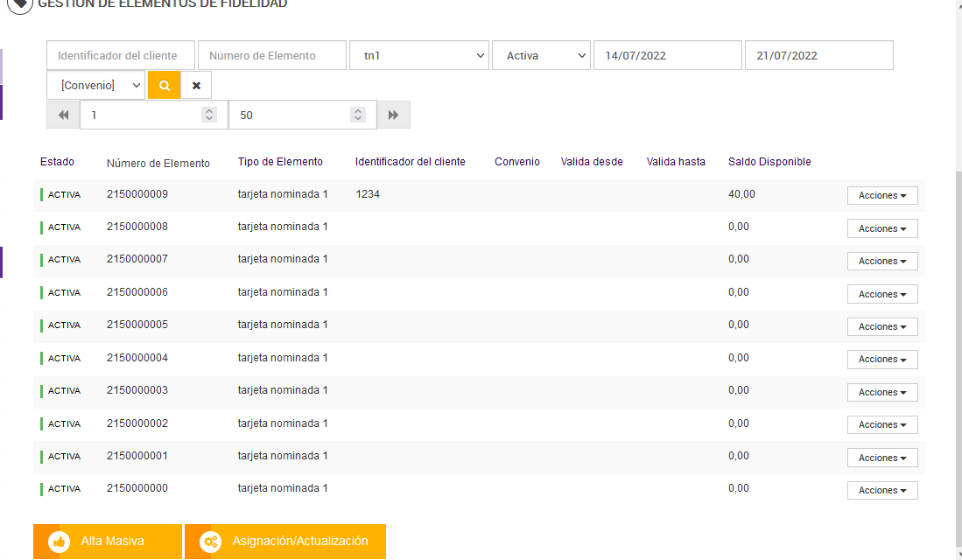Click the Estado column header
Image resolution: width=962 pixels, height=560 pixels.
point(57,162)
